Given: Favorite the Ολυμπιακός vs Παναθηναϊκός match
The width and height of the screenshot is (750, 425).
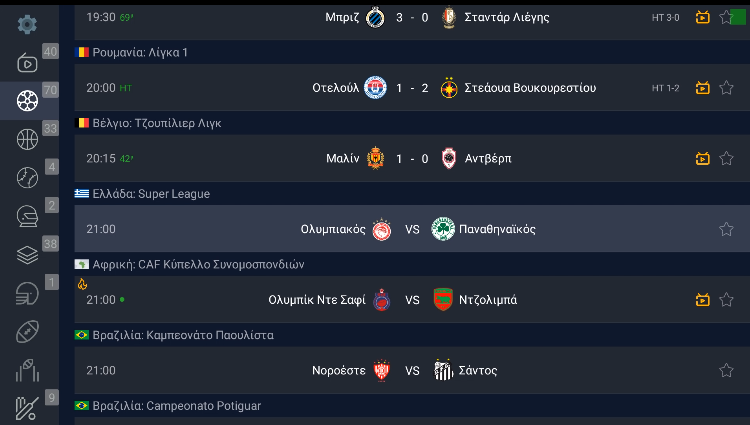Looking at the screenshot, I should [726, 229].
